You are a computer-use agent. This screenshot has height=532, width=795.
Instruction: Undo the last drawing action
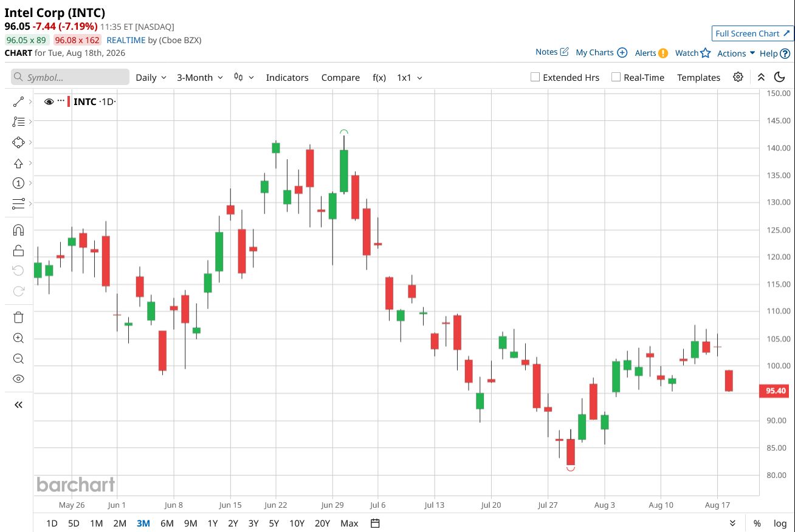click(18, 270)
